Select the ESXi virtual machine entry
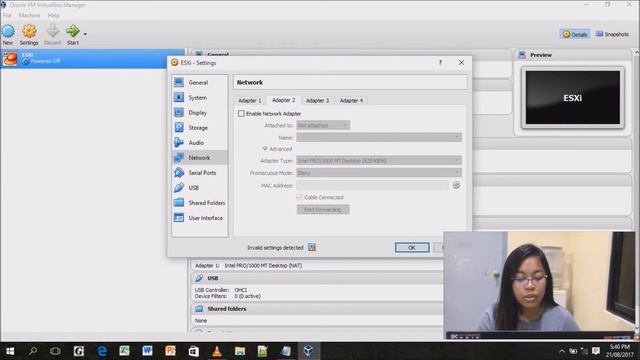This screenshot has width=640, height=360. [x=93, y=58]
